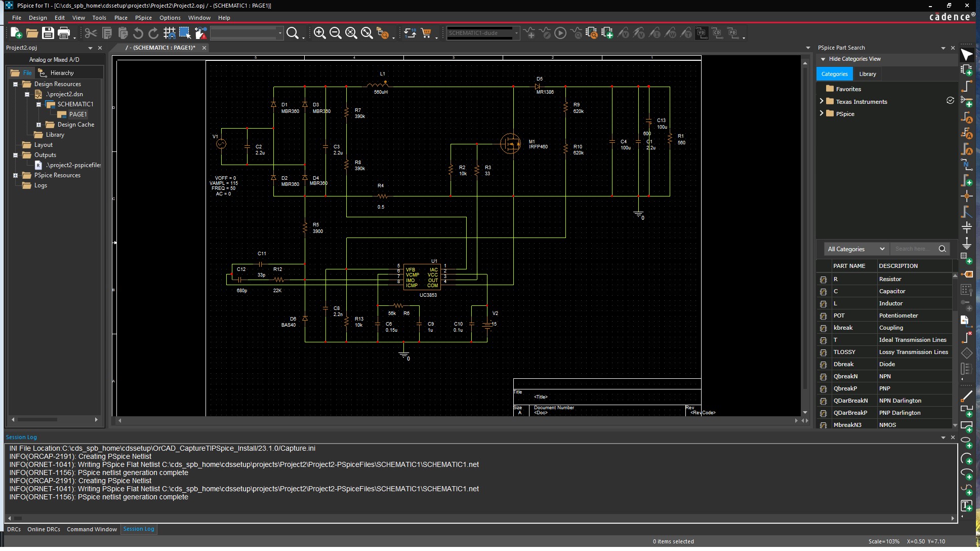
Task: Choose Place Ground tool in right toolbar
Action: tap(966, 243)
